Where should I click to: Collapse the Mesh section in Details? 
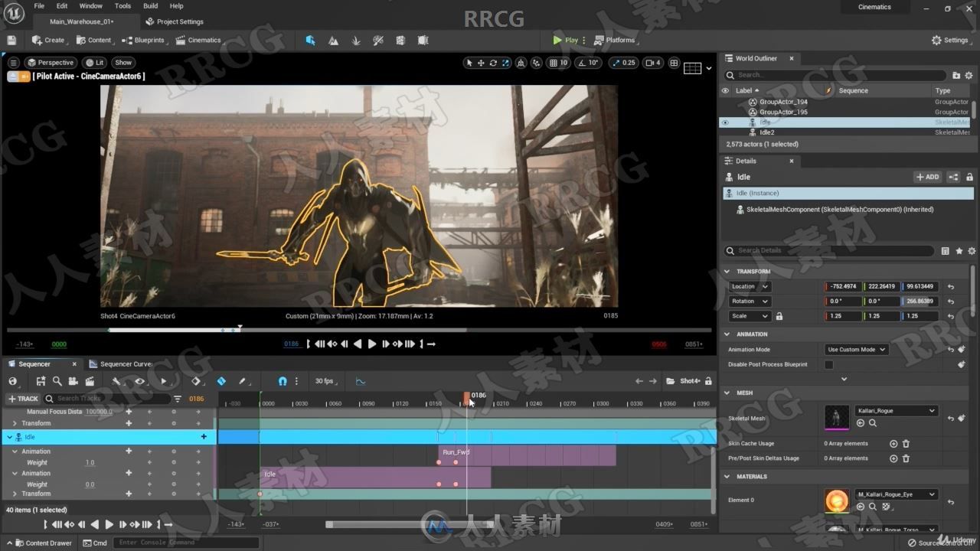pos(727,393)
